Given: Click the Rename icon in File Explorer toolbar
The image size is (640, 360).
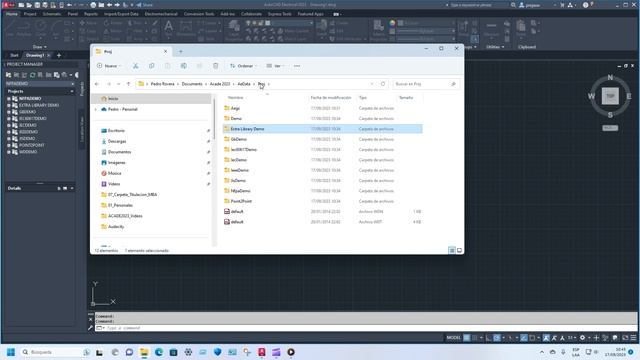Looking at the screenshot, I should (184, 66).
